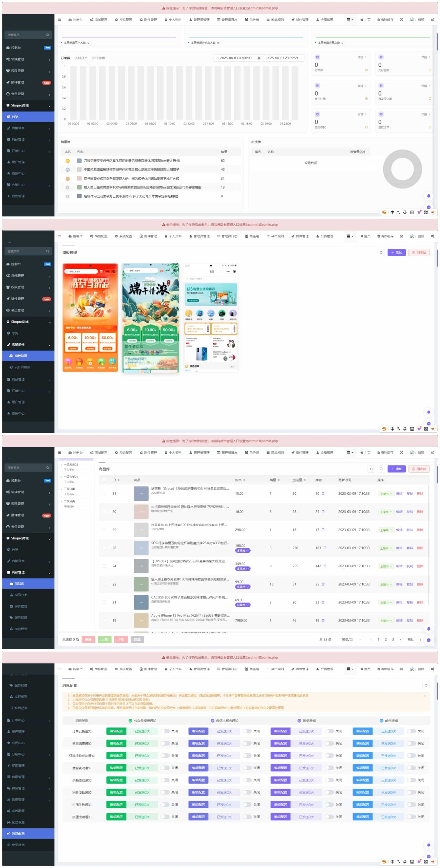
Task: Enable 邮件通知 toggle for 拼团成功通知
Action: (411, 817)
